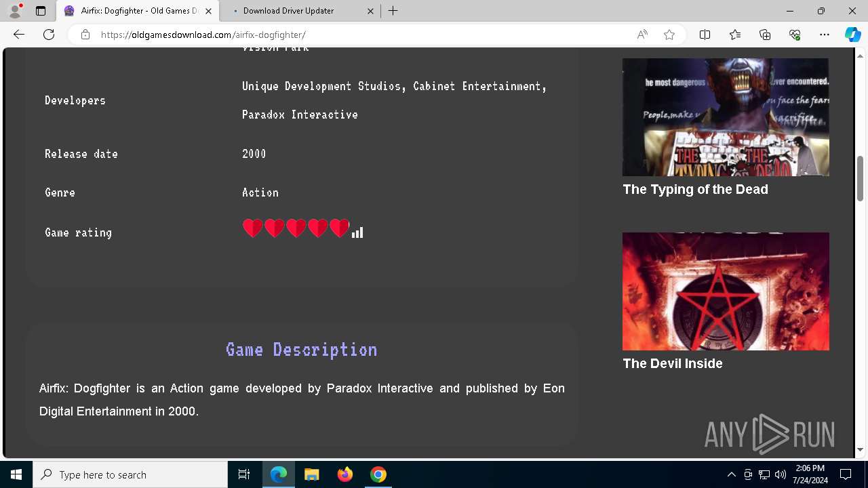Click Game Description heading
The height and width of the screenshot is (488, 868).
click(x=301, y=350)
